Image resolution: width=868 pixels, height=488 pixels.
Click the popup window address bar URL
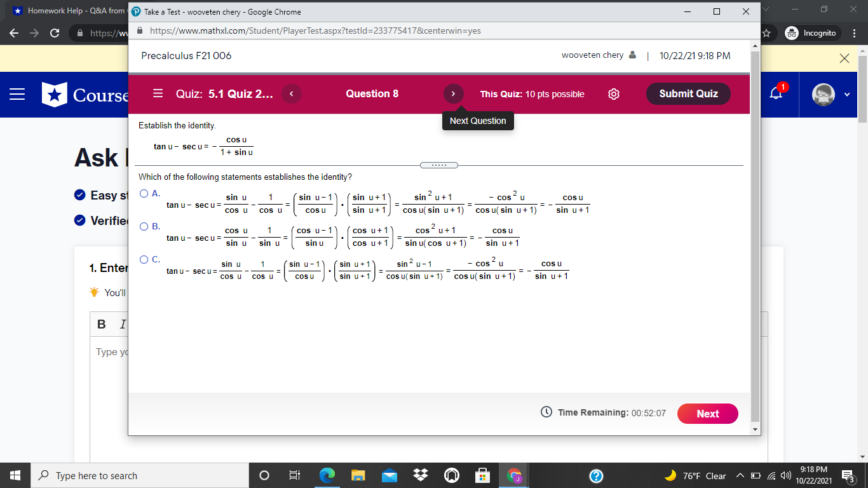(315, 31)
